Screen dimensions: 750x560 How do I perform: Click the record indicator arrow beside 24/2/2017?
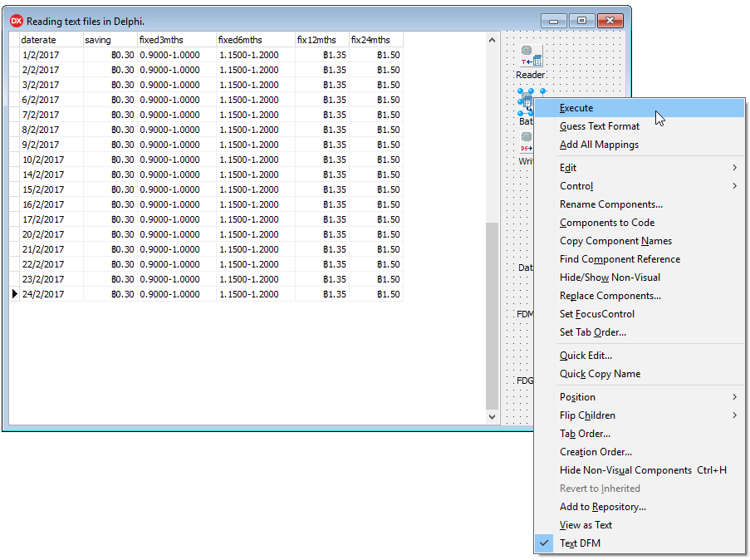tap(14, 293)
